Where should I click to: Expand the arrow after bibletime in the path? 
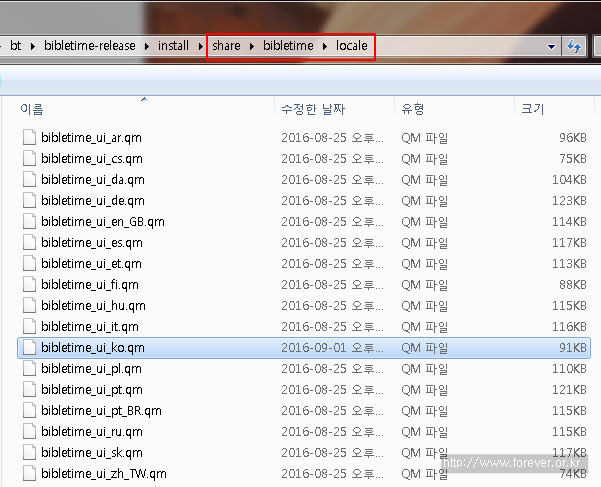click(x=325, y=46)
